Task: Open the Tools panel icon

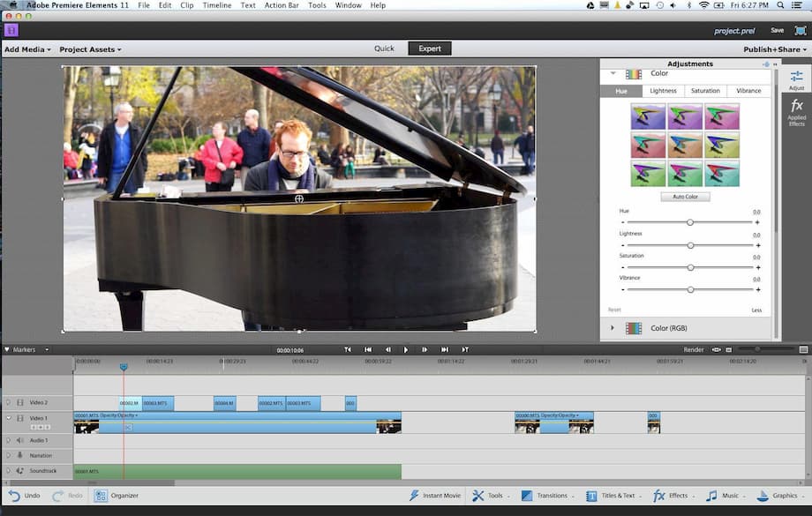Action: [479, 495]
